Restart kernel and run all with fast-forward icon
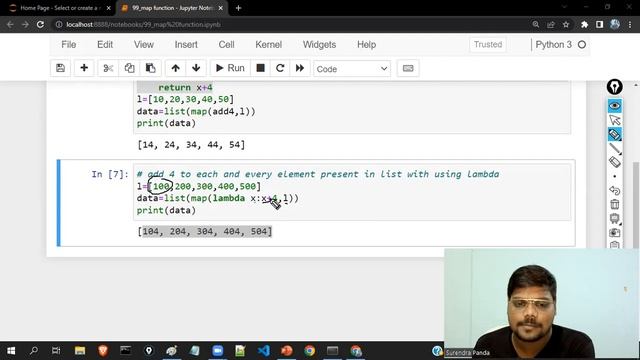Viewport: 640px width, 360px height. 300,68
